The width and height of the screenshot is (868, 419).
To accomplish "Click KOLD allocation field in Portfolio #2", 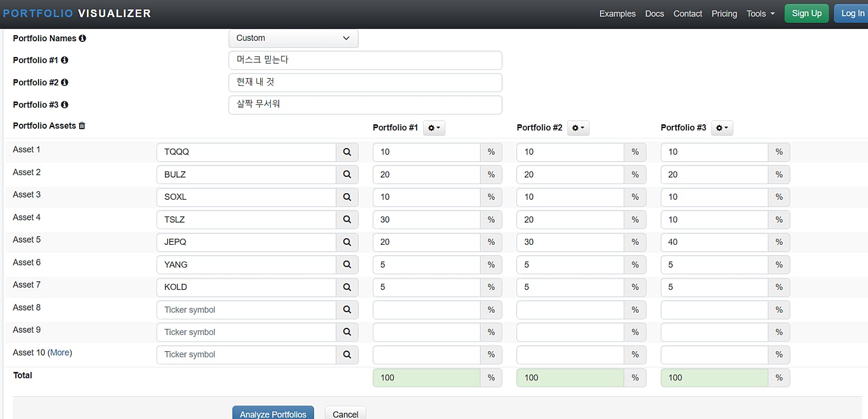I will (x=570, y=287).
